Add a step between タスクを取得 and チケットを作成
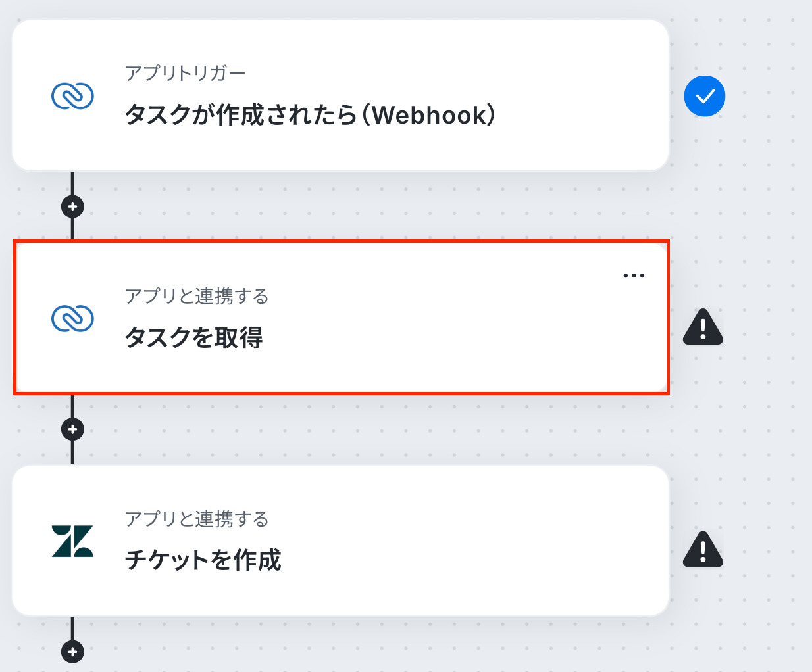This screenshot has width=812, height=672. [x=72, y=429]
